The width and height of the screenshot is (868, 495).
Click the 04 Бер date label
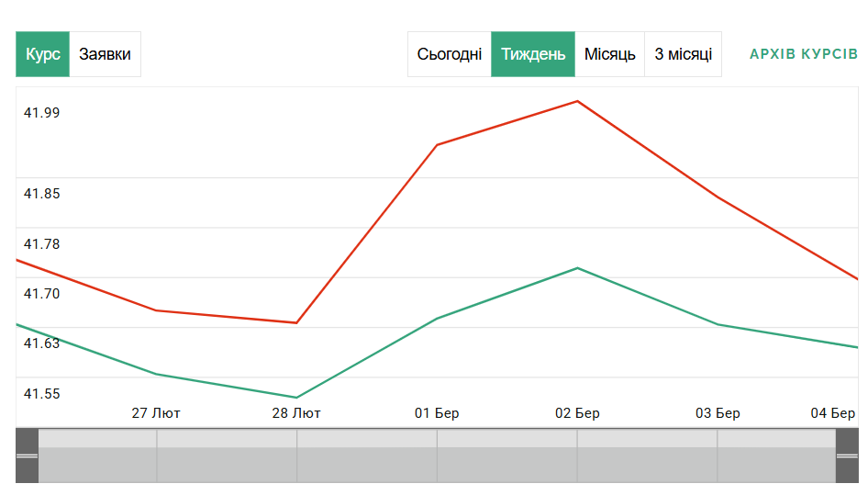click(x=832, y=413)
